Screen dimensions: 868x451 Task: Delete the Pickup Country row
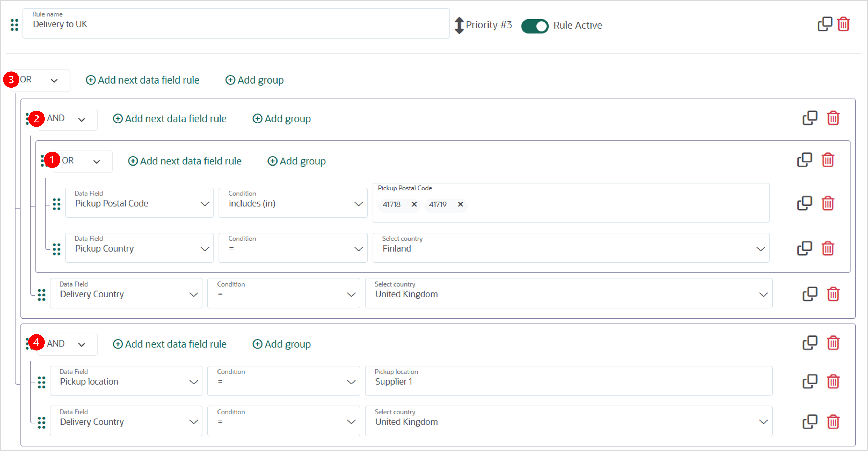coord(828,248)
